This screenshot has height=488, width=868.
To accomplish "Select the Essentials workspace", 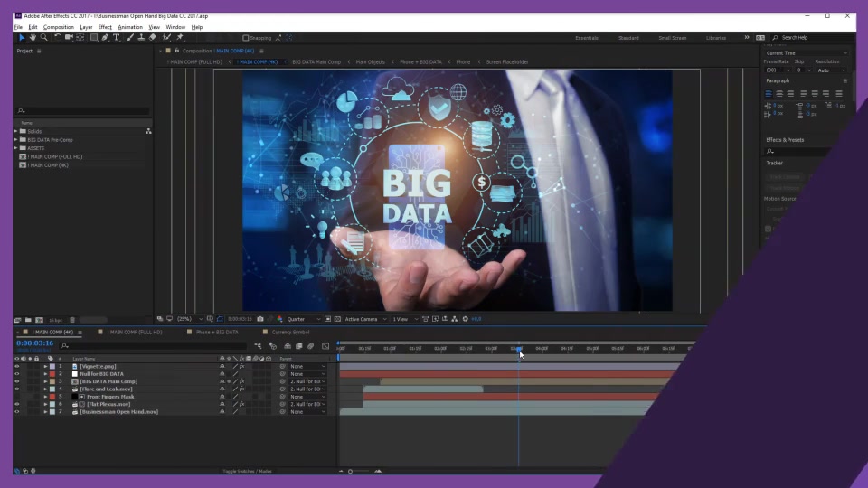I will pyautogui.click(x=587, y=38).
